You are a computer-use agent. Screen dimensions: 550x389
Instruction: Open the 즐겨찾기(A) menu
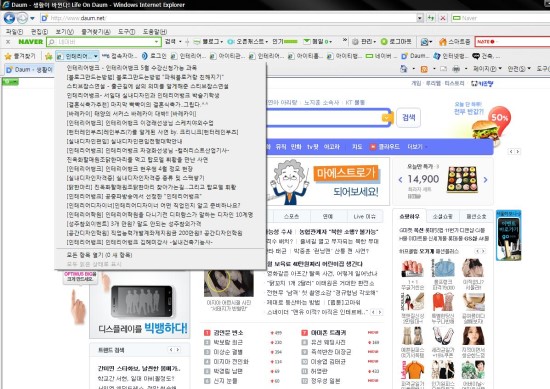(95, 32)
